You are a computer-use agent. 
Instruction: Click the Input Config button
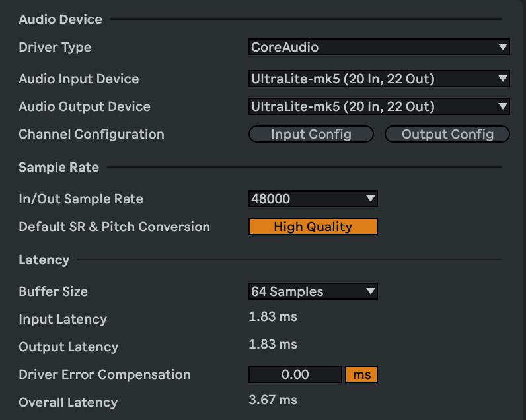coord(311,134)
